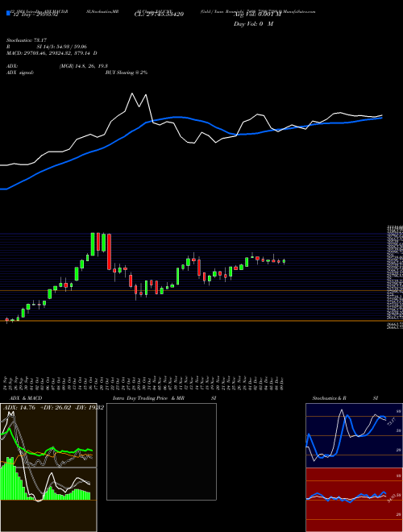This screenshot has height=532, width=403.
Task: Click the 'Avg Vol: 0.001 M' text
Action: click(258, 15)
